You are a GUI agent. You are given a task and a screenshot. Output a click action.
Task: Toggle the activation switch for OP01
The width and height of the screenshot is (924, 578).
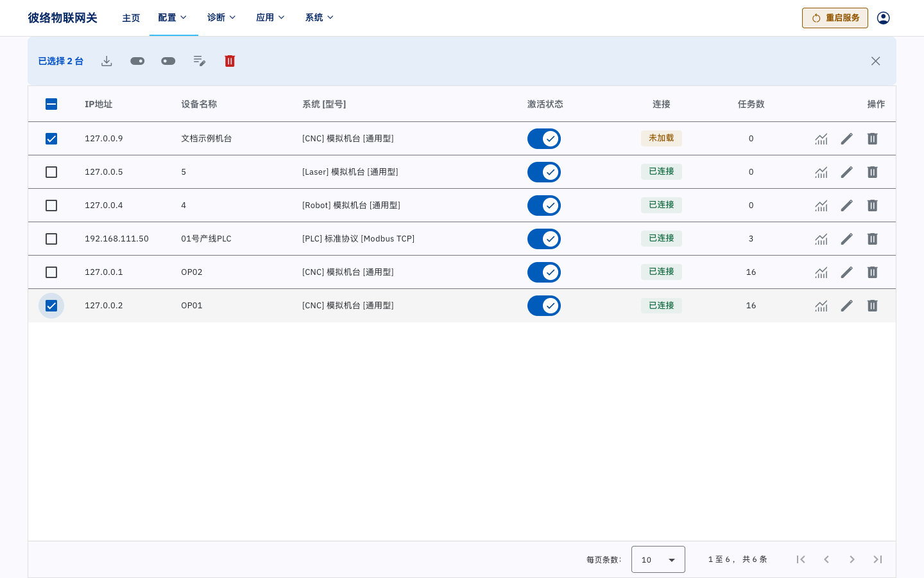(544, 306)
